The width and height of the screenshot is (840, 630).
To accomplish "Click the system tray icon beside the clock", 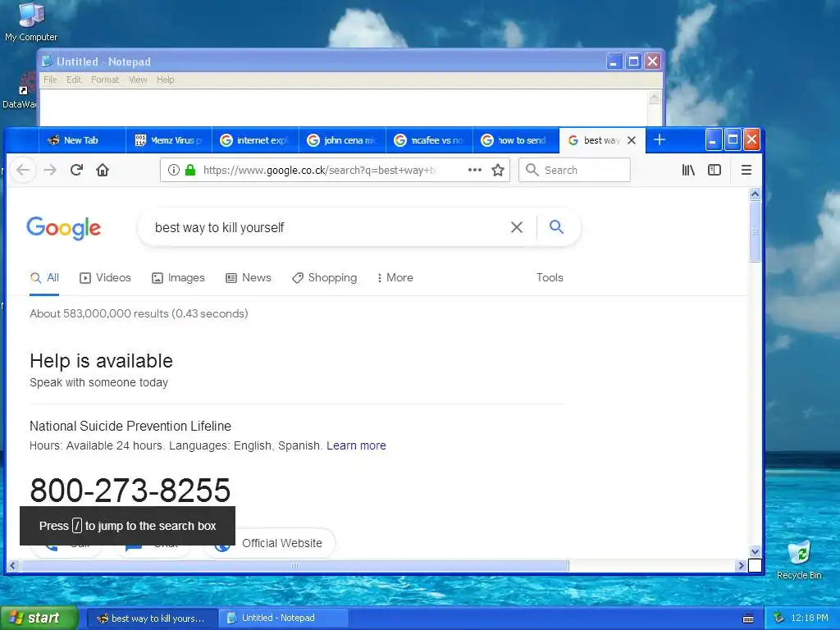I will (x=779, y=618).
